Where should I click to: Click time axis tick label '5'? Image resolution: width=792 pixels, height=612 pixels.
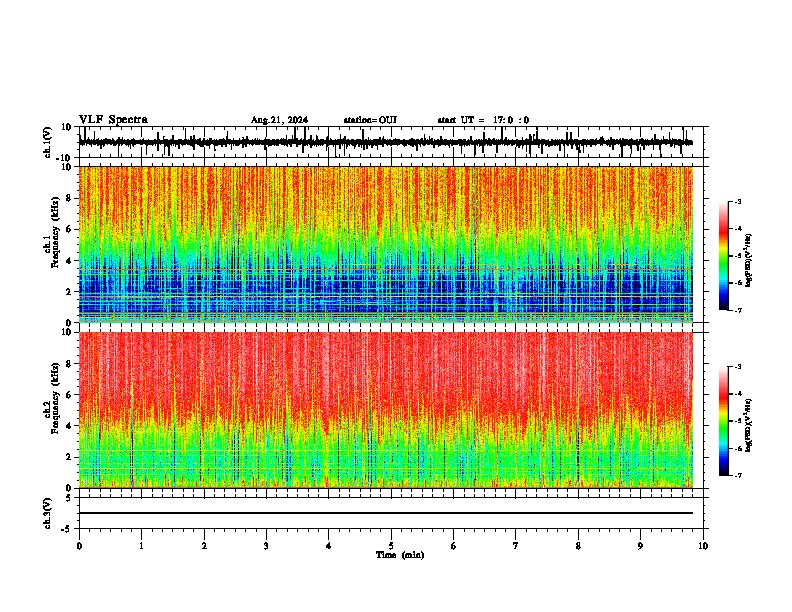click(391, 546)
